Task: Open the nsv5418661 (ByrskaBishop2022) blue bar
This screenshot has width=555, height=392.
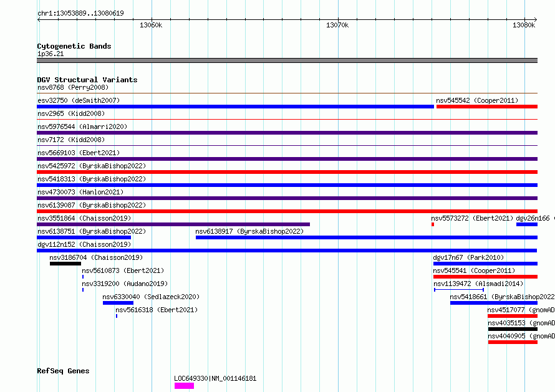Action: point(494,303)
